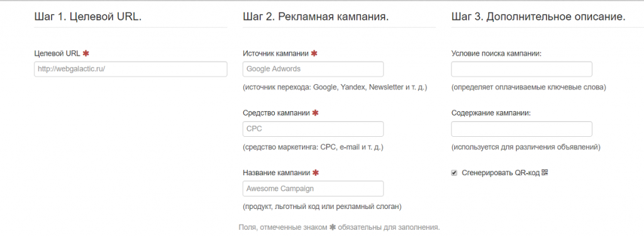Click the red asterisk beside Средство кампании

(x=315, y=113)
